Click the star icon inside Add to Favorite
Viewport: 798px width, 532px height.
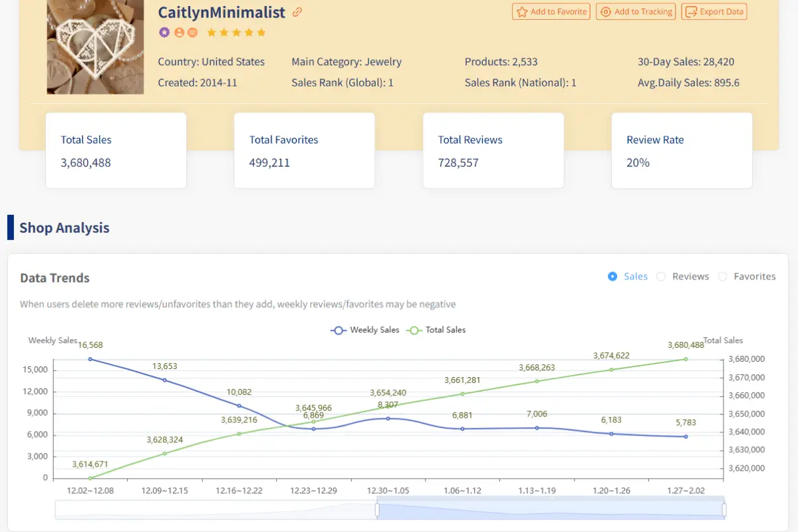[x=522, y=11]
